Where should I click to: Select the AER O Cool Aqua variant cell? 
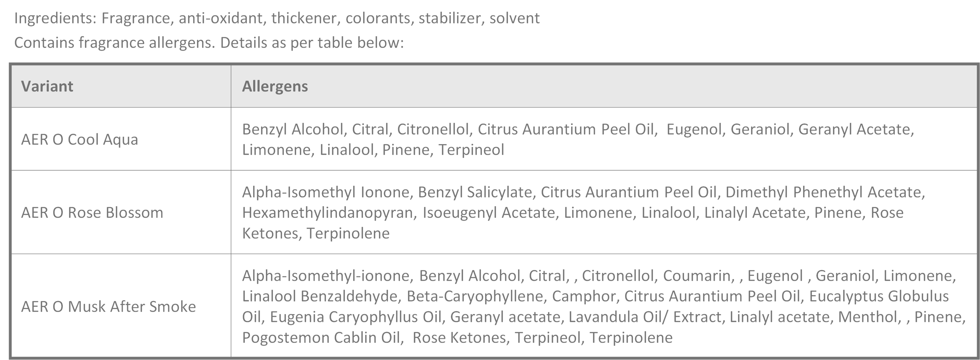(79, 139)
